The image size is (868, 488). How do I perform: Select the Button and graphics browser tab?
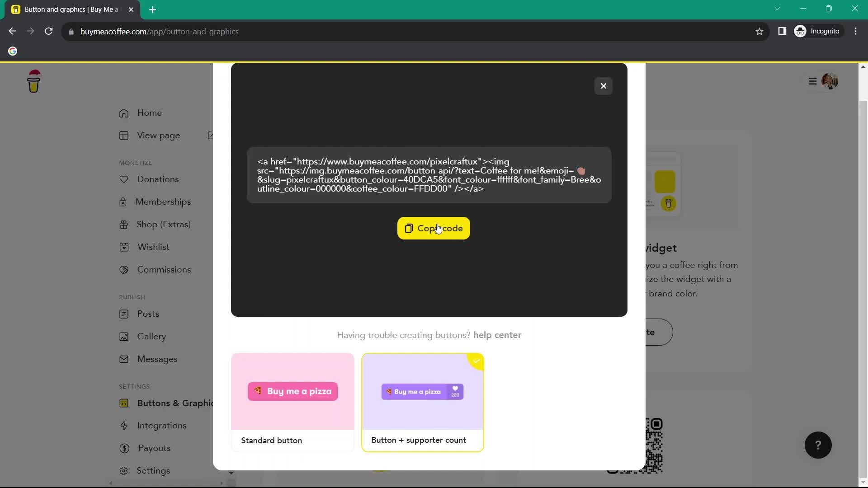tap(72, 9)
